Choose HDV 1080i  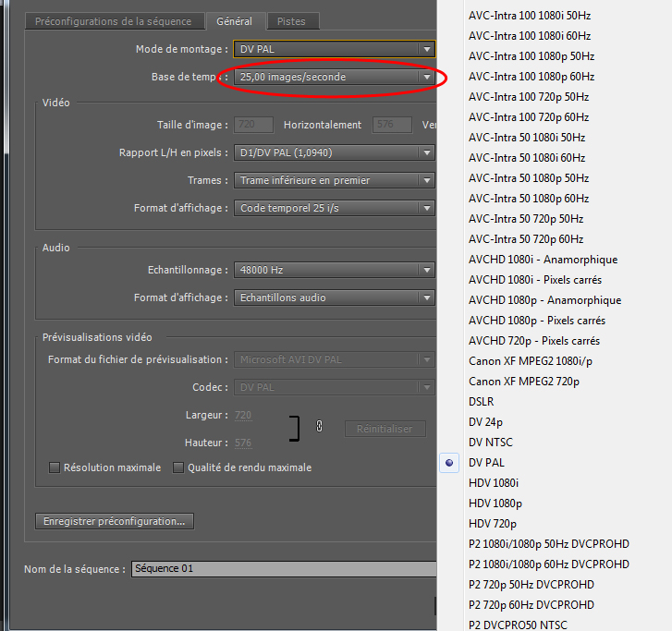coord(494,483)
